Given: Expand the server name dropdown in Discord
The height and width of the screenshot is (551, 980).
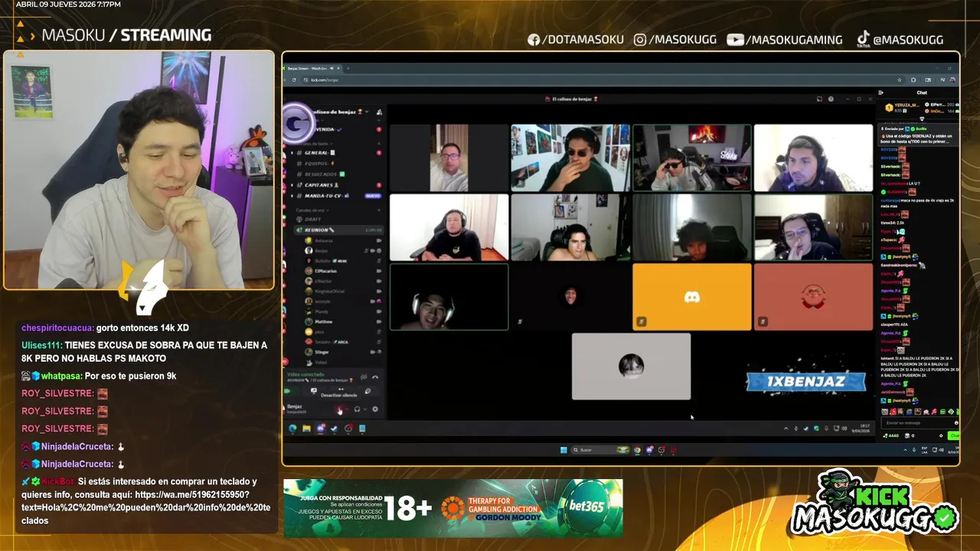Looking at the screenshot, I should point(367,112).
